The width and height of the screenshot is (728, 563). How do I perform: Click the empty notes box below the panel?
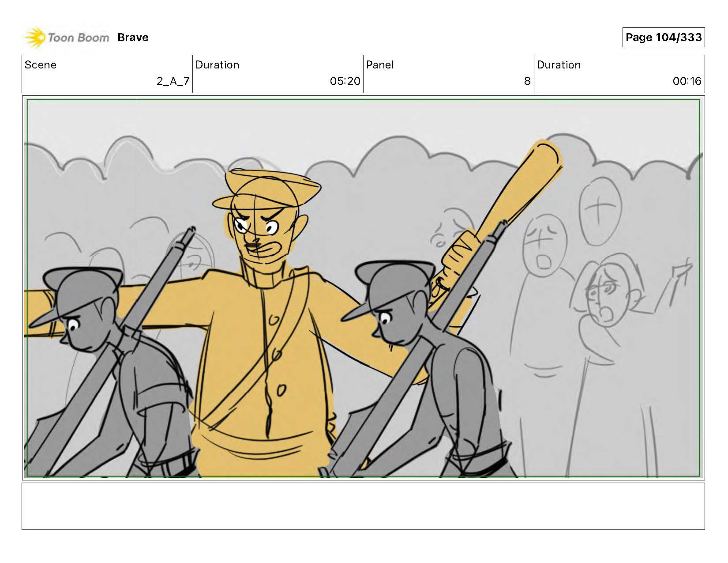point(363,506)
